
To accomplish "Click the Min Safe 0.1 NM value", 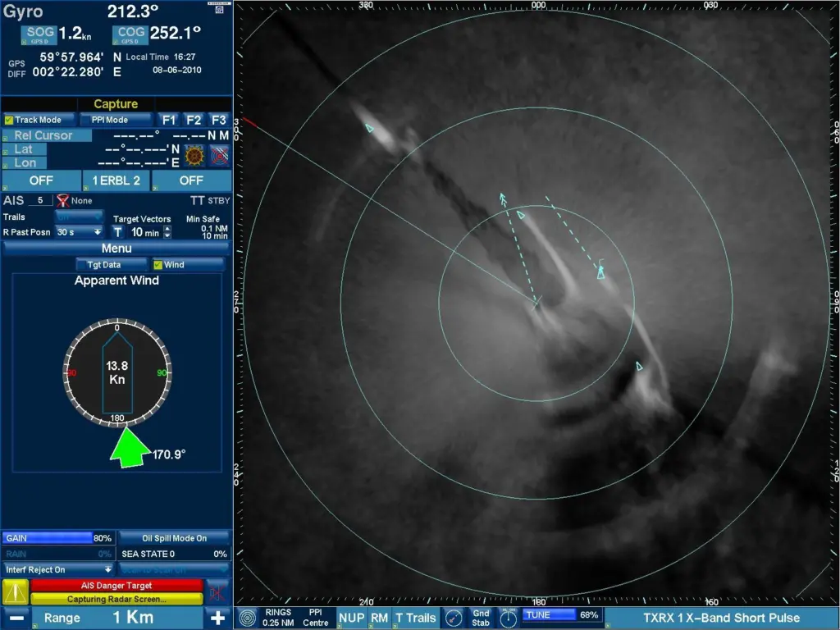I will pyautogui.click(x=214, y=228).
